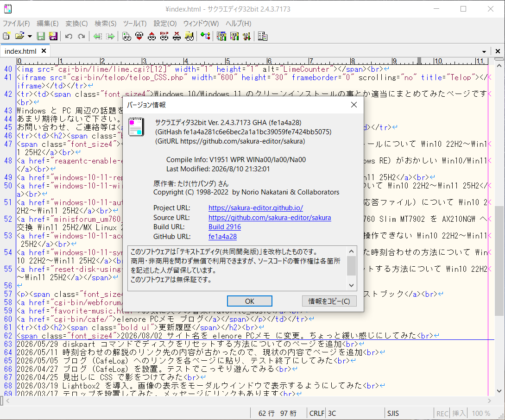Click line number 63 in editor gutter

coord(8,344)
